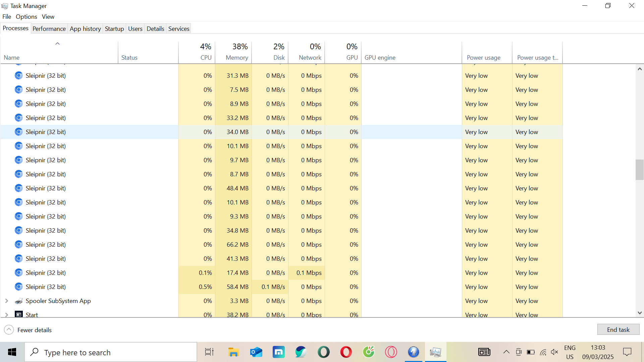The image size is (644, 362).
Task: Switch to the Details tab
Action: [155, 29]
